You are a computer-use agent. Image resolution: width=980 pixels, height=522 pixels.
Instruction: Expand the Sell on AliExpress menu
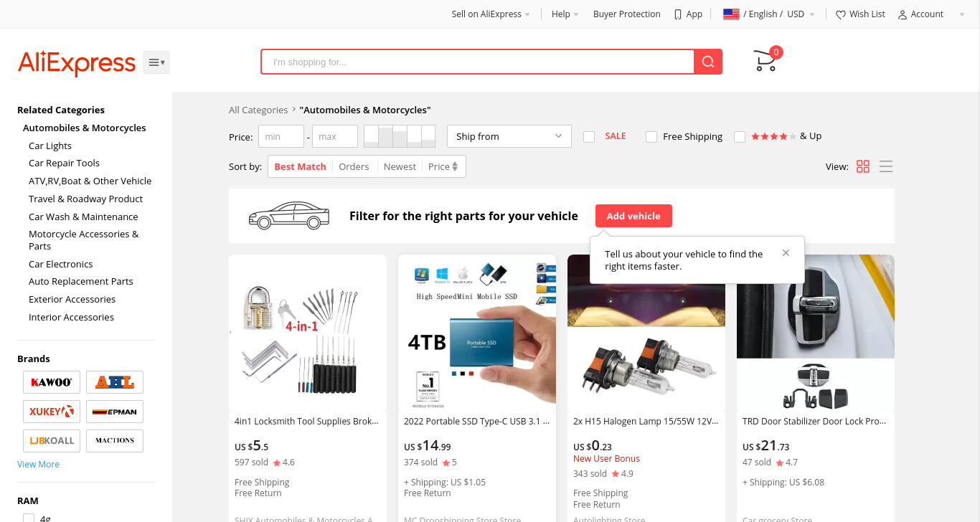(x=491, y=14)
